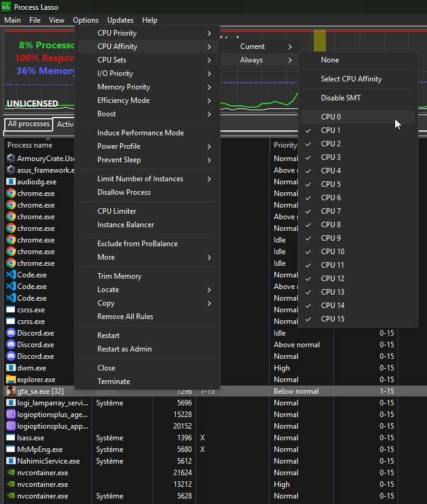Open the Options menu
Screen dimensions: 427x504
coord(86,20)
